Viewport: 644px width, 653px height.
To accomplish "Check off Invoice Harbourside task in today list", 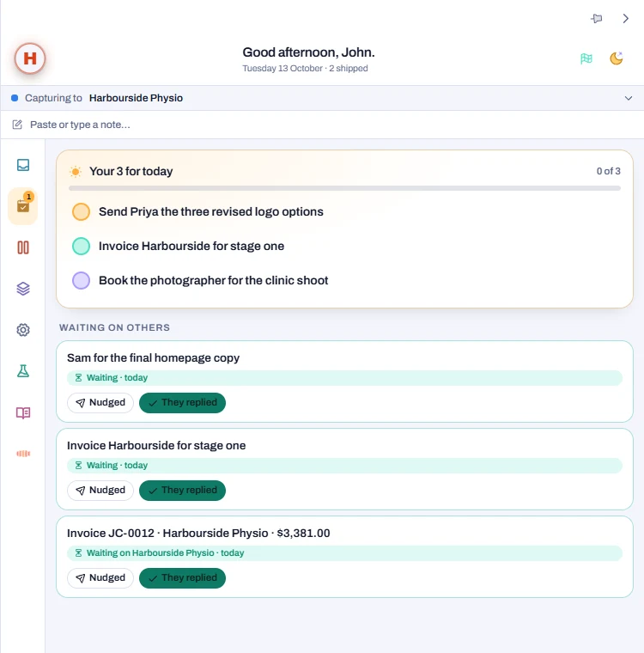I will [x=82, y=246].
